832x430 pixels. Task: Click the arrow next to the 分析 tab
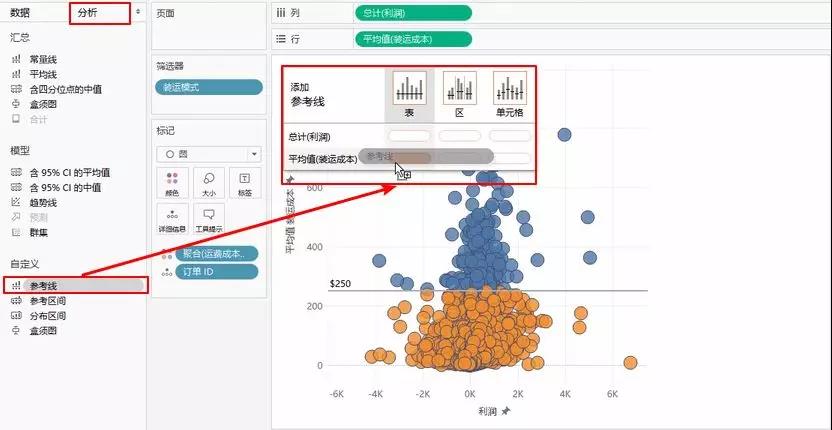click(137, 14)
